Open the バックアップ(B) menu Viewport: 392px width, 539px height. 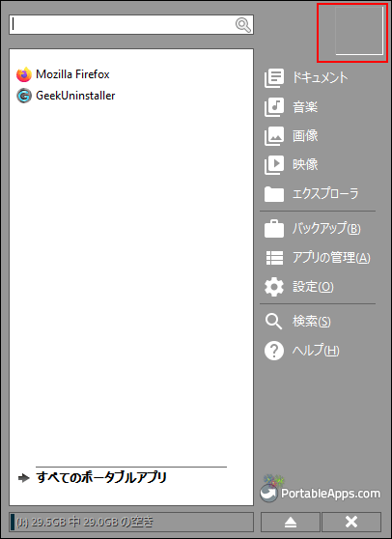(x=326, y=228)
